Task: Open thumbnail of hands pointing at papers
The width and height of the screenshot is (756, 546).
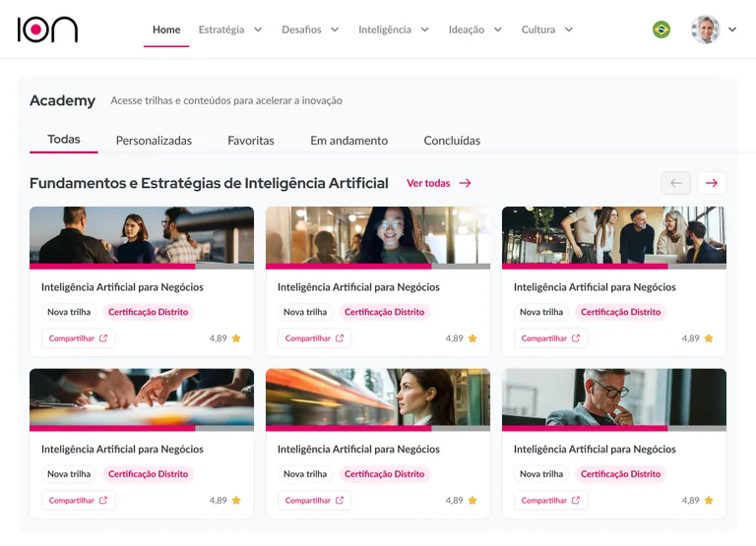Action: coord(142,397)
